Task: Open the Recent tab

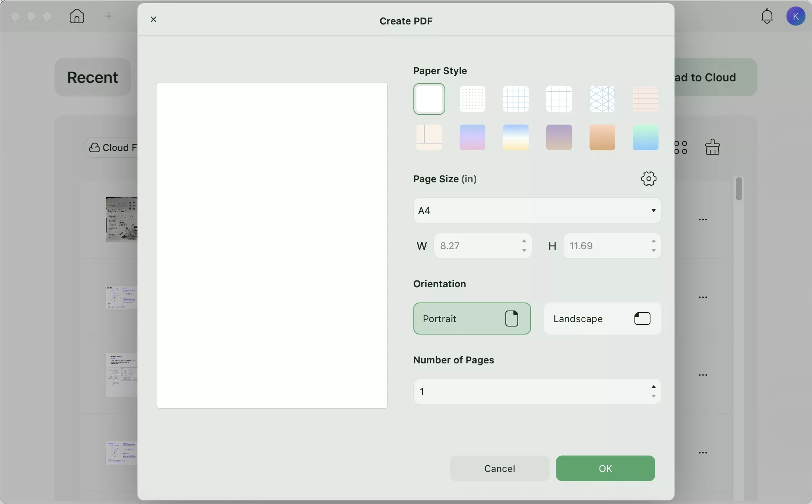Action: 93,77
